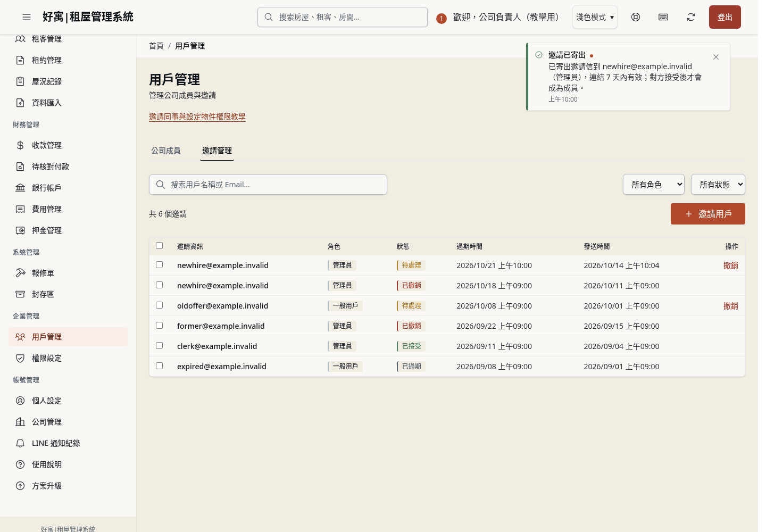Switch to the 公司成員 tab

coord(166,151)
